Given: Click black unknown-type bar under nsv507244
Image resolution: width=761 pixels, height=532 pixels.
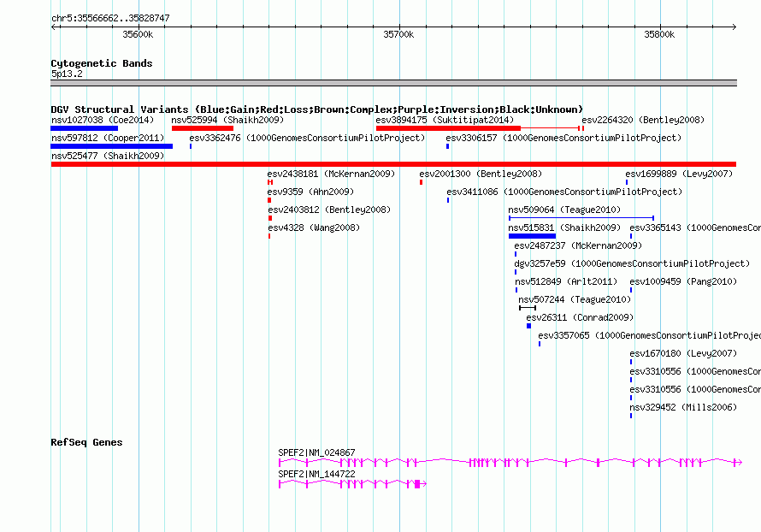Looking at the screenshot, I should point(528,308).
